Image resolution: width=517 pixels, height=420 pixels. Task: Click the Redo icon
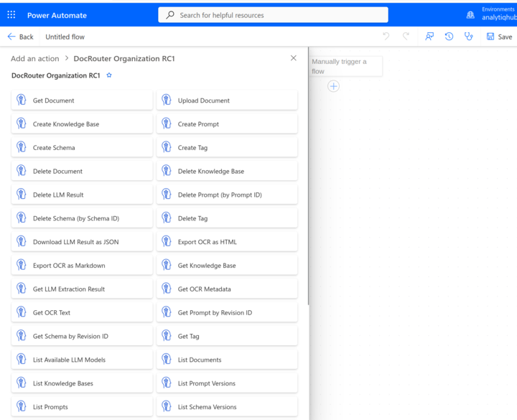[406, 37]
